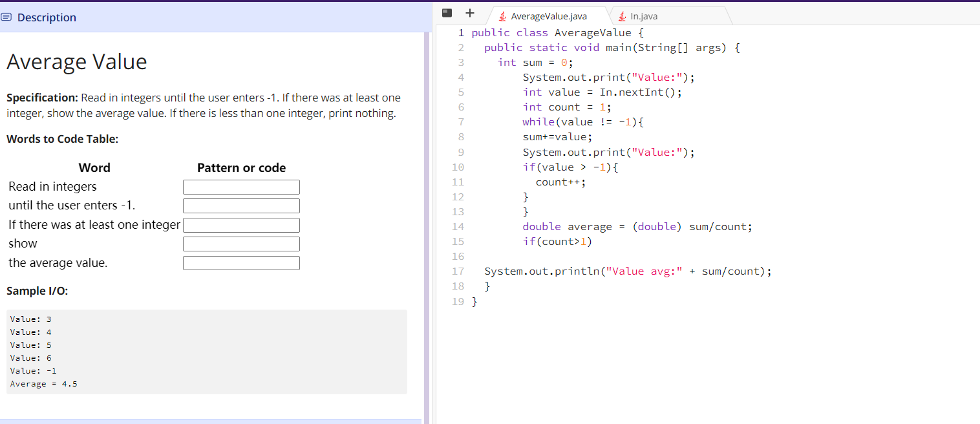Screen dimensions: 980x424
Task: Open the file browser icon beside the plus
Action: [x=447, y=12]
